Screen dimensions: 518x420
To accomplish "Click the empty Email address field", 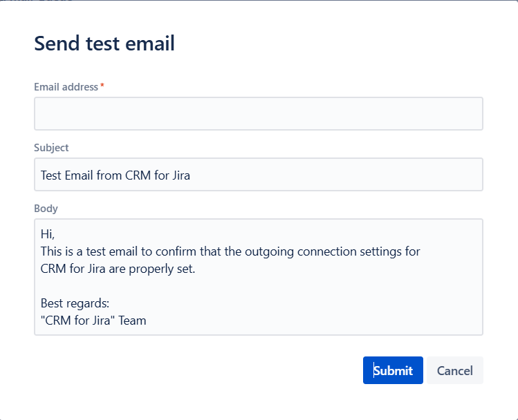I will 258,114.
